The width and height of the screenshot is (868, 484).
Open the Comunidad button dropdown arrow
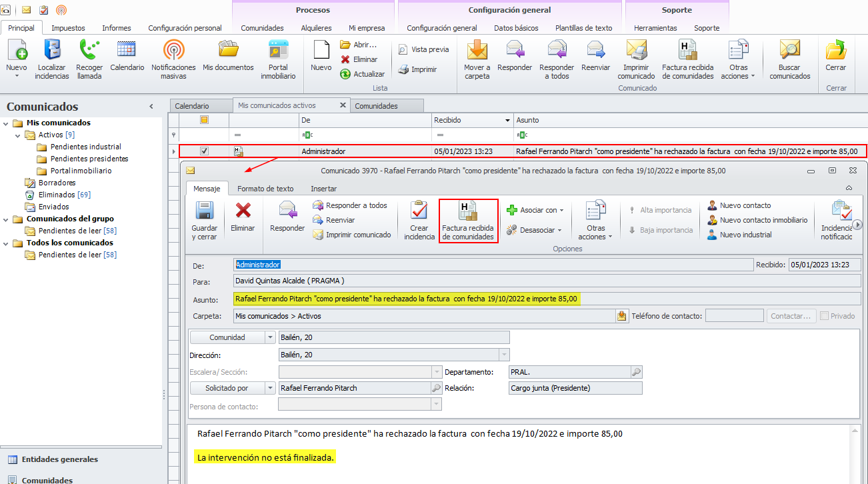pyautogui.click(x=270, y=337)
